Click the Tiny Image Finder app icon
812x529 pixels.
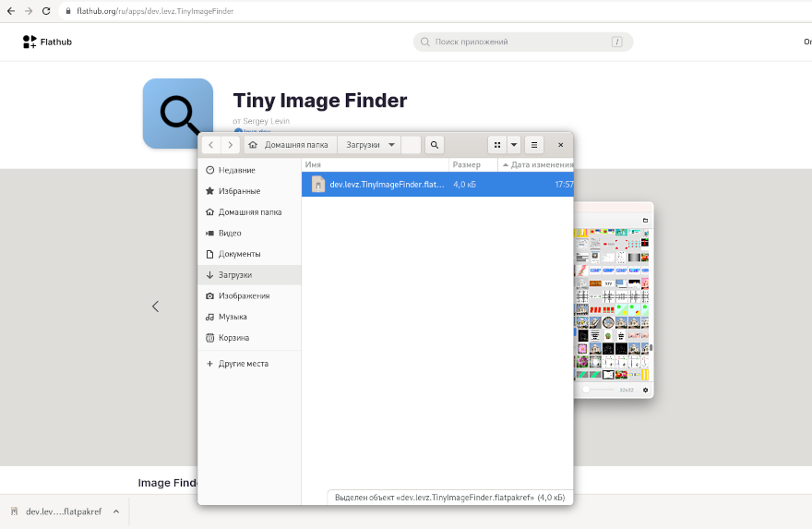pyautogui.click(x=177, y=113)
